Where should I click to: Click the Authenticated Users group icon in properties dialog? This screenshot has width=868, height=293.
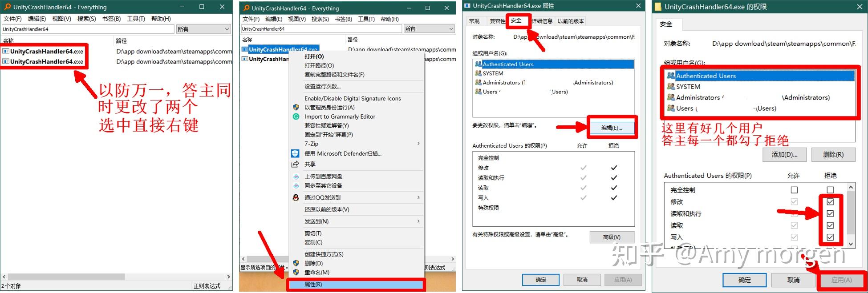479,64
